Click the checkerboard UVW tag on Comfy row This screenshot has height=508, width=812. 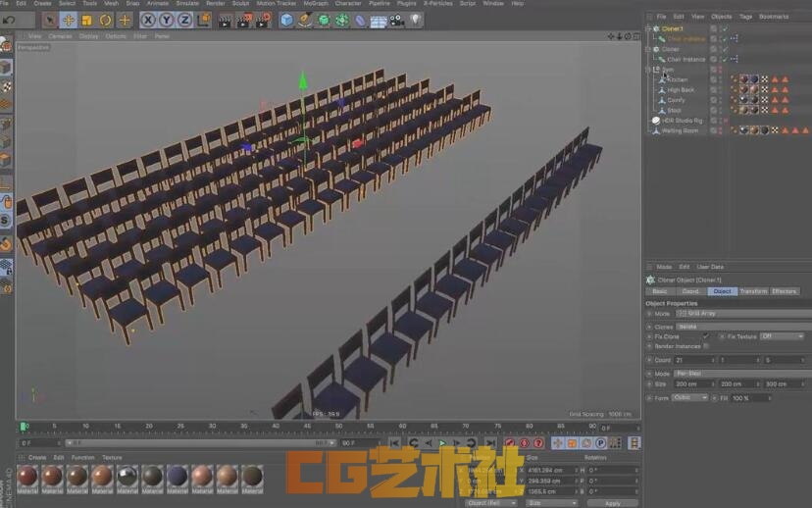pos(765,100)
